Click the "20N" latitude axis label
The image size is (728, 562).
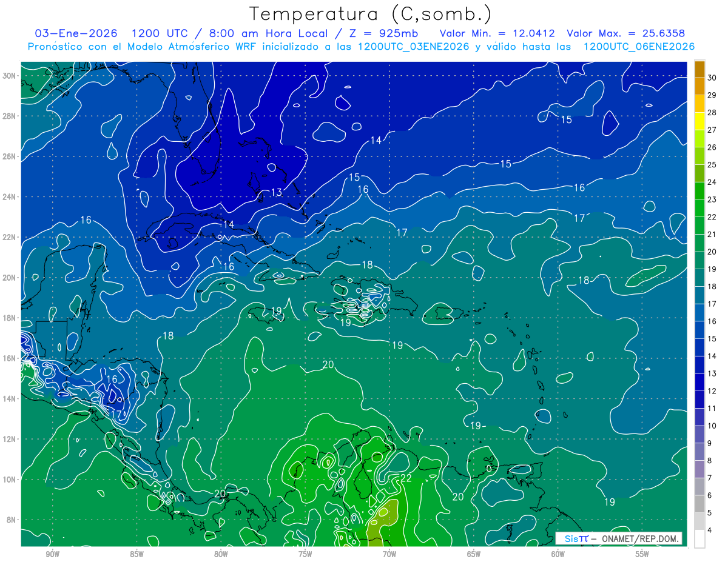tap(9, 278)
